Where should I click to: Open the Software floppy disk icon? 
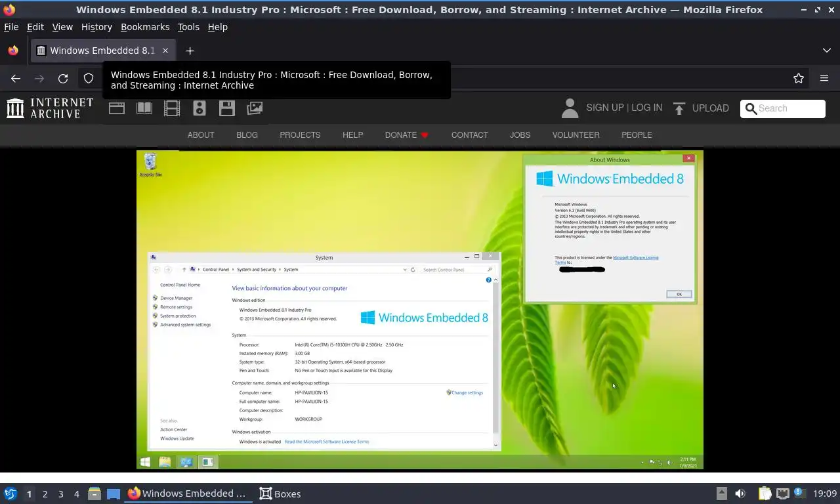(227, 108)
